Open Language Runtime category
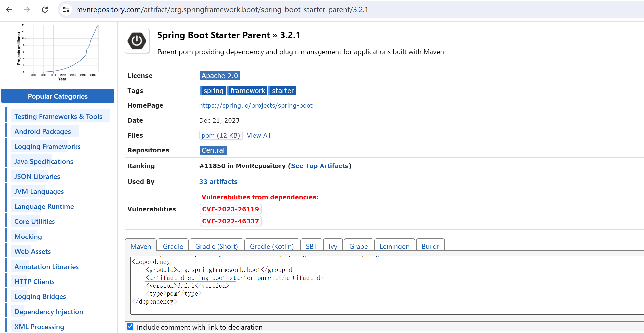This screenshot has height=333, width=644. 44,207
